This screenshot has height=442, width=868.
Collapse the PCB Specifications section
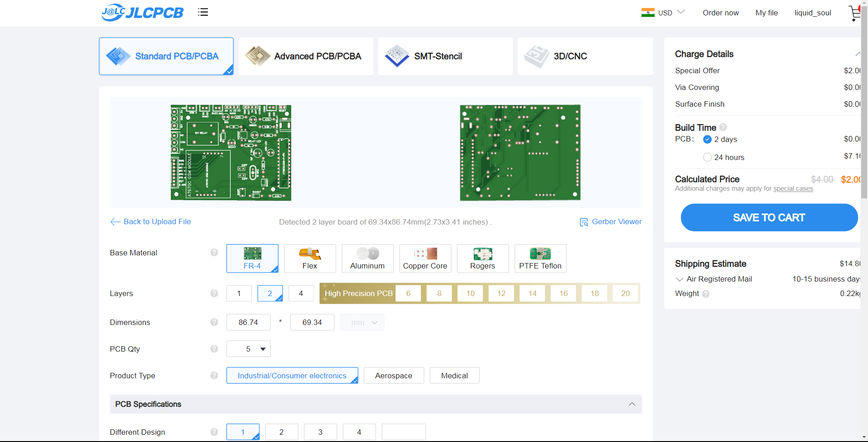(632, 404)
